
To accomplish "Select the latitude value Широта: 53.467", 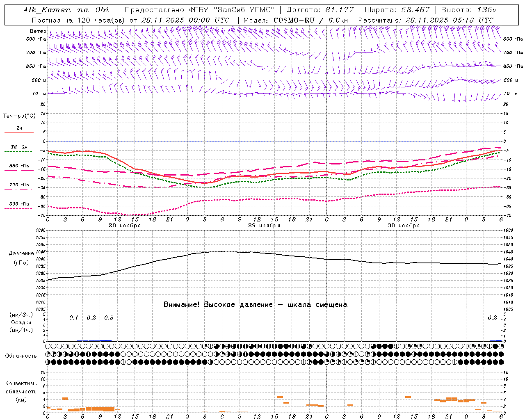I will point(397,10).
